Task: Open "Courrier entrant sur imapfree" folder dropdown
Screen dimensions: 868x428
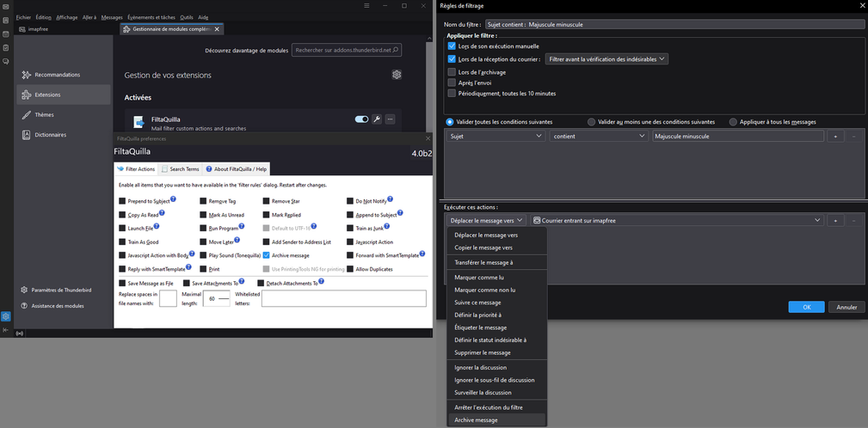Action: click(x=677, y=221)
